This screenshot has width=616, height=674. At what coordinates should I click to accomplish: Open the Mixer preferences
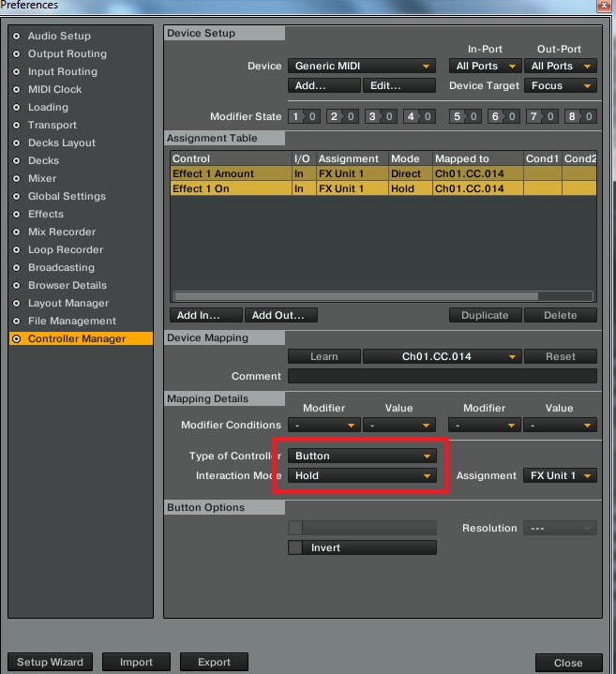tap(42, 178)
